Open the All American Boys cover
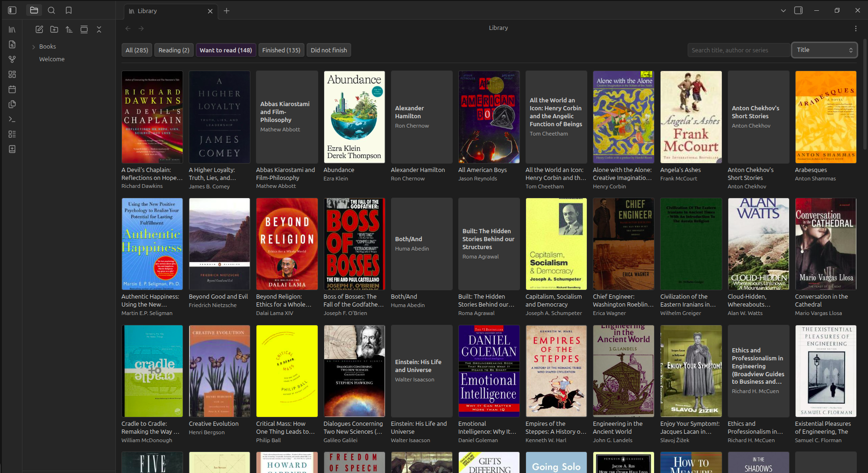The width and height of the screenshot is (868, 473). (489, 117)
